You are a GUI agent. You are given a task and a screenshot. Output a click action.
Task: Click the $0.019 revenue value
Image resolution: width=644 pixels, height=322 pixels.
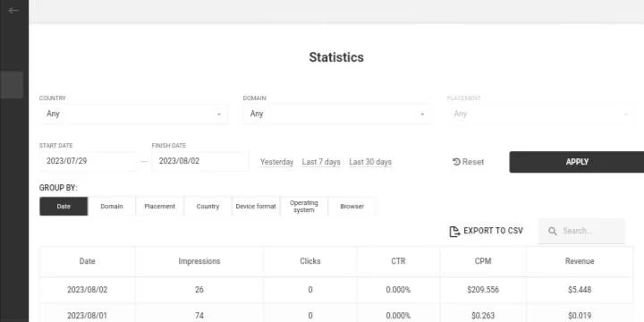pos(580,316)
